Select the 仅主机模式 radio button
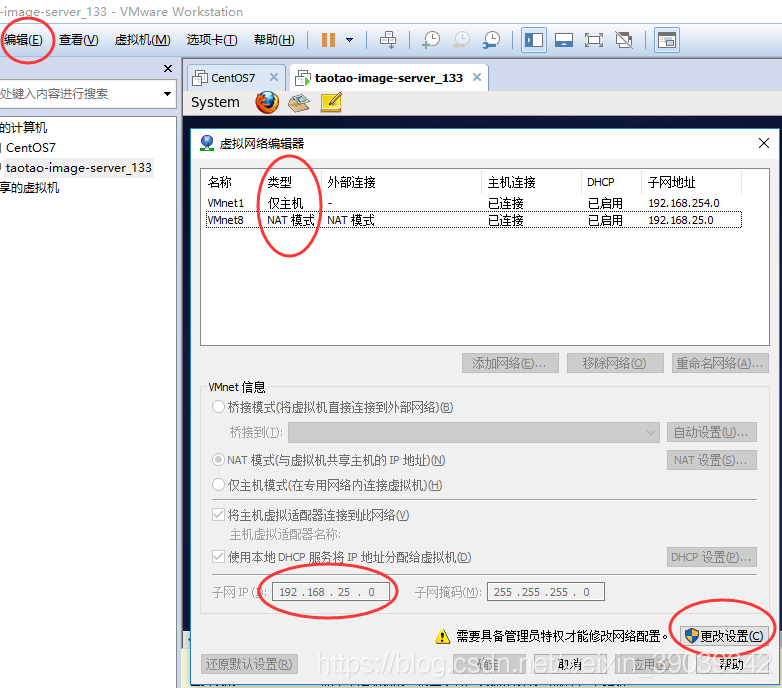This screenshot has height=688, width=782. coord(218,484)
